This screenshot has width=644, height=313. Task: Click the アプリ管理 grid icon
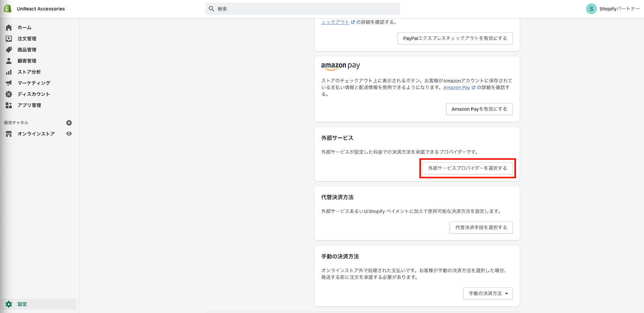click(x=9, y=105)
